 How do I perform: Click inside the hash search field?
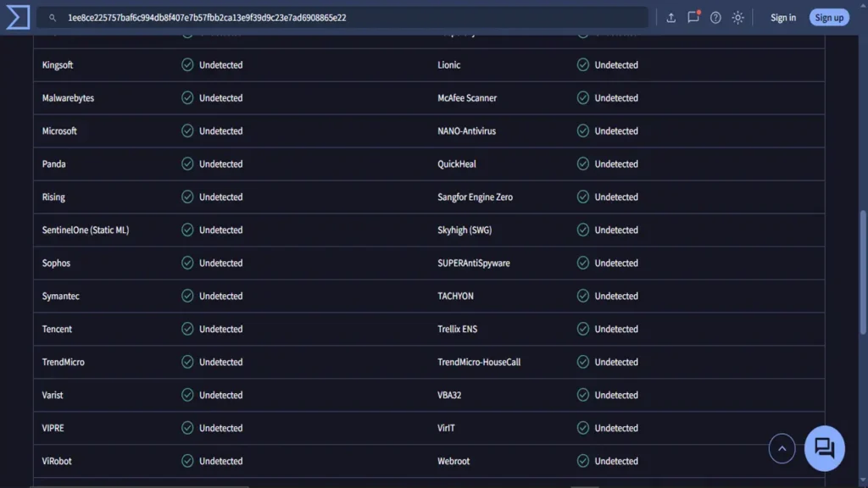click(342, 18)
